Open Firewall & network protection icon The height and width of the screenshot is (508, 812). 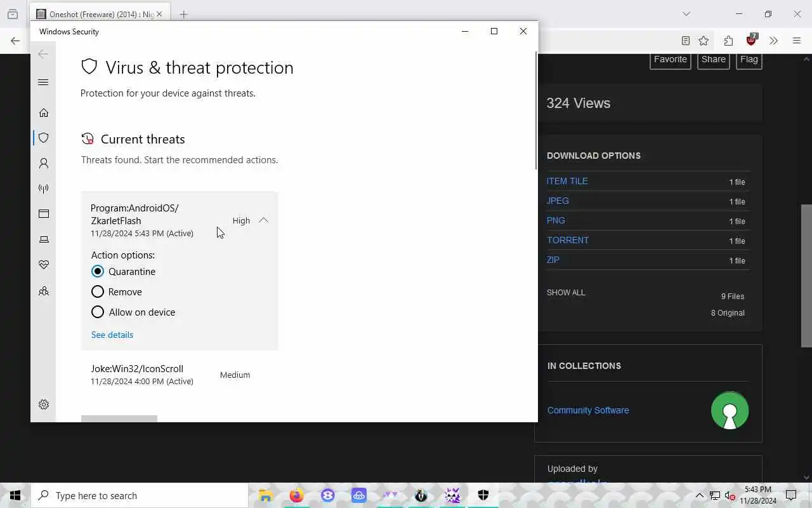pos(44,189)
